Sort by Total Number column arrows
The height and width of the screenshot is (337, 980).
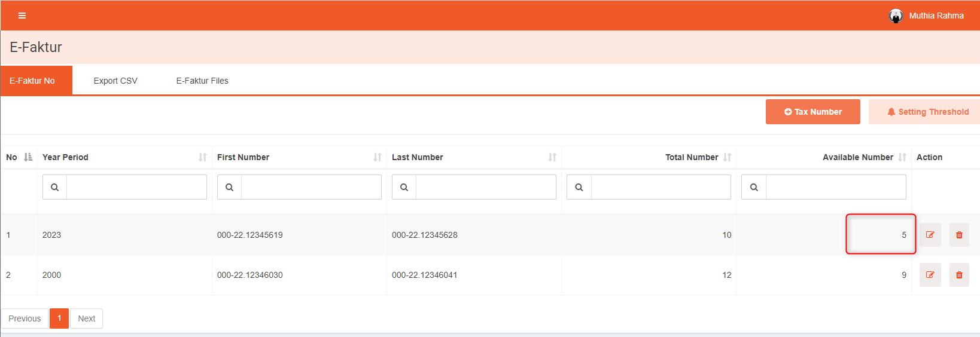[x=727, y=157]
